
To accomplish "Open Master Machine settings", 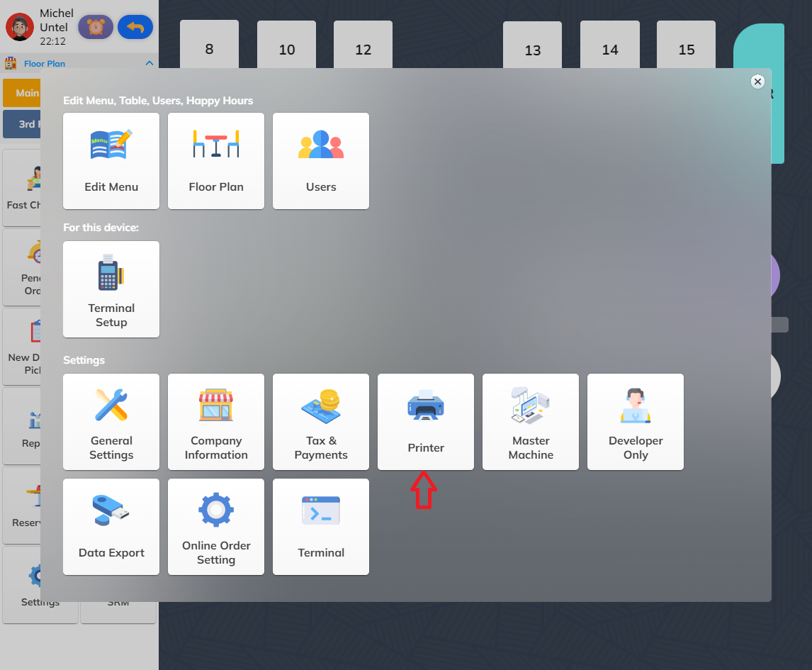I will (x=531, y=422).
